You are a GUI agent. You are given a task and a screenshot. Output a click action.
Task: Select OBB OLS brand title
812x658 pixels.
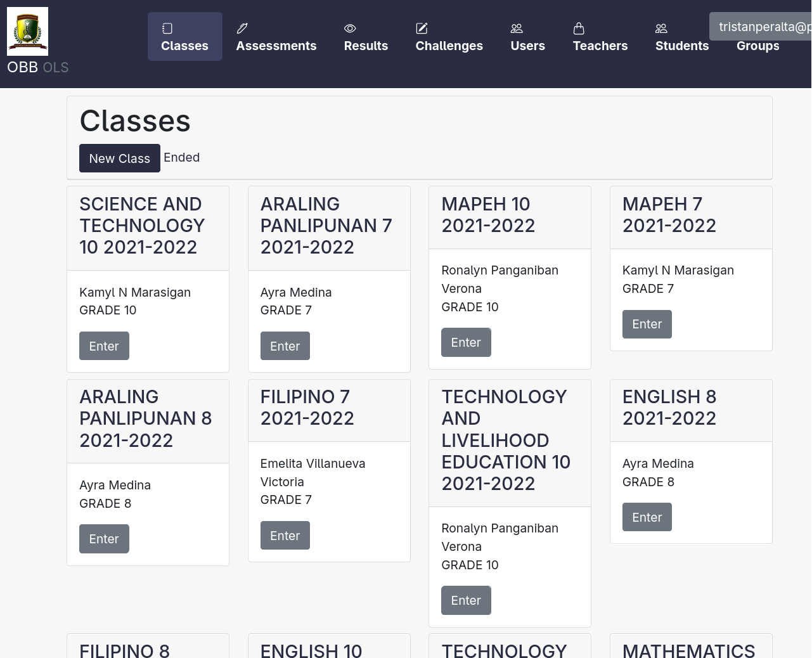38,67
